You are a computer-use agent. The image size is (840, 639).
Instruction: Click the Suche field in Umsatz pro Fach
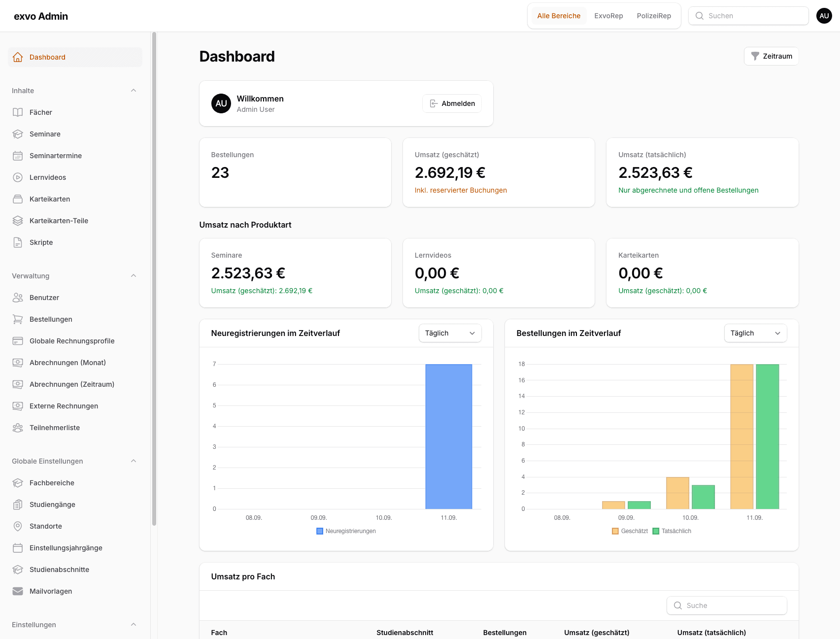727,605
